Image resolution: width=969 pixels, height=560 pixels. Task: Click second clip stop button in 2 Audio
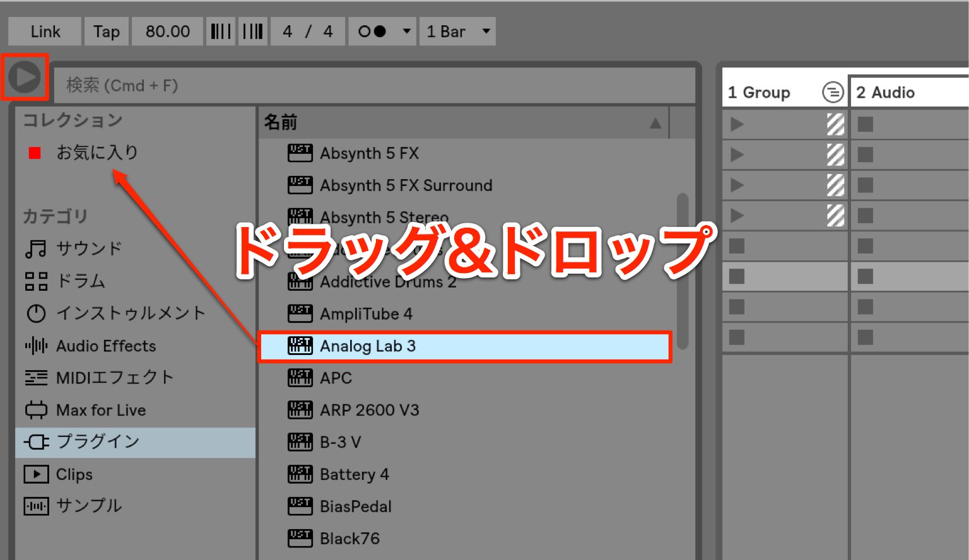click(x=866, y=155)
